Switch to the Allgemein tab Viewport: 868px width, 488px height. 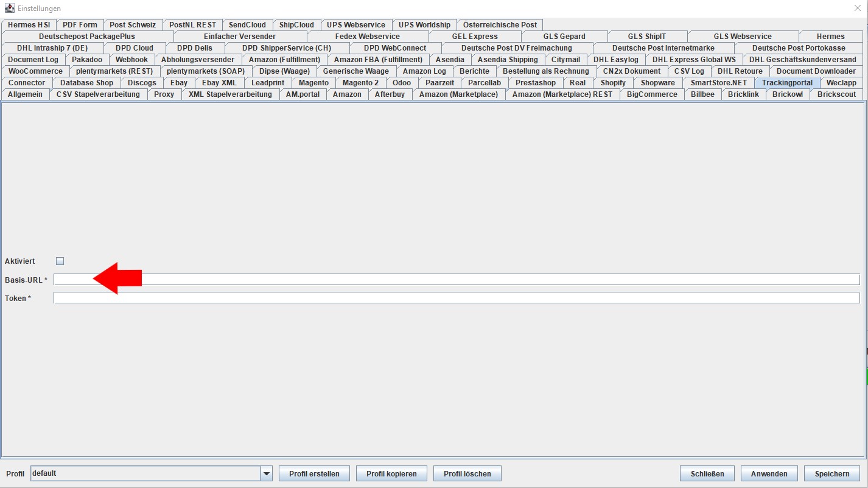click(25, 94)
